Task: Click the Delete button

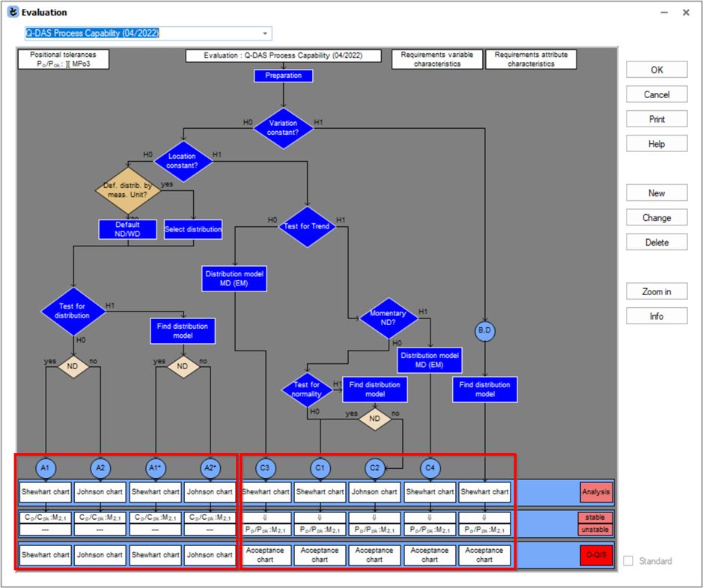Action: click(x=657, y=243)
